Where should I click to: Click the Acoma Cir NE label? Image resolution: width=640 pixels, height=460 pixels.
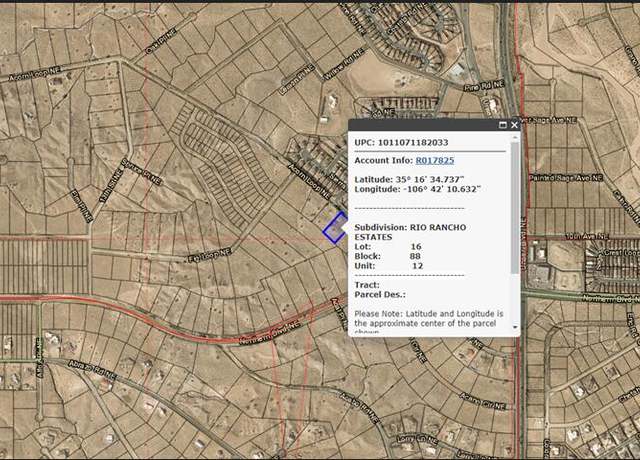pyautogui.click(x=483, y=401)
